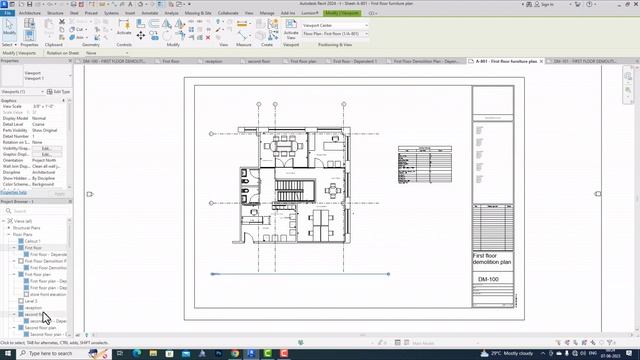This screenshot has height=360, width=640.
Task: Open Microsoft Edge from the taskbar
Action: coord(137,353)
